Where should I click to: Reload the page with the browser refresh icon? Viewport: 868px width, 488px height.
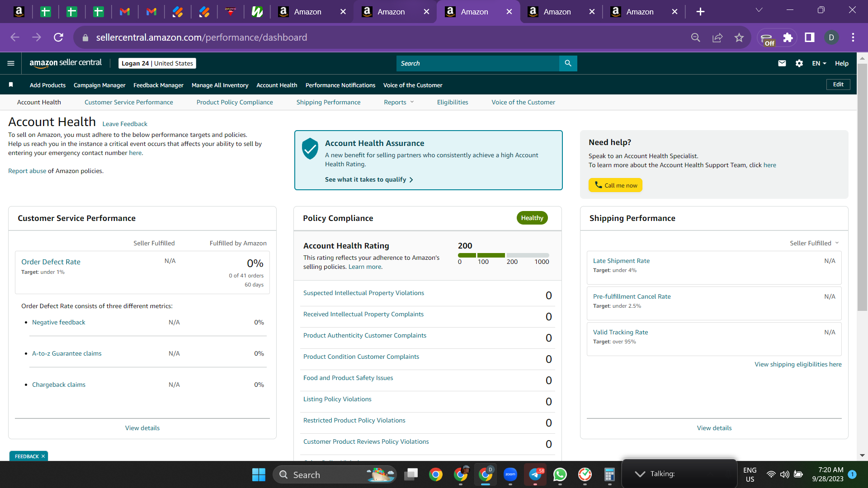(x=58, y=38)
